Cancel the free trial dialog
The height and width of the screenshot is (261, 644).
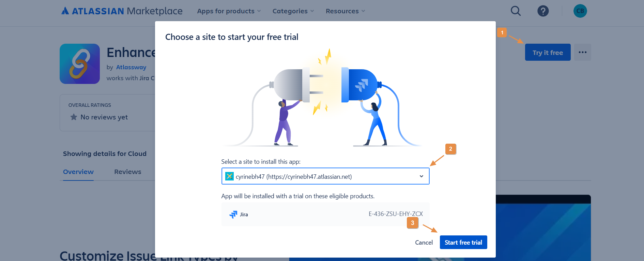[x=424, y=243]
